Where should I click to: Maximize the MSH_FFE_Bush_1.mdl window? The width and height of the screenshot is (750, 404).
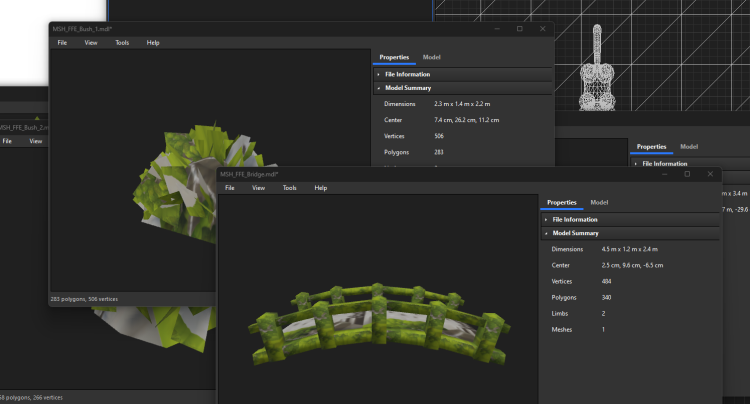pyautogui.click(x=519, y=29)
